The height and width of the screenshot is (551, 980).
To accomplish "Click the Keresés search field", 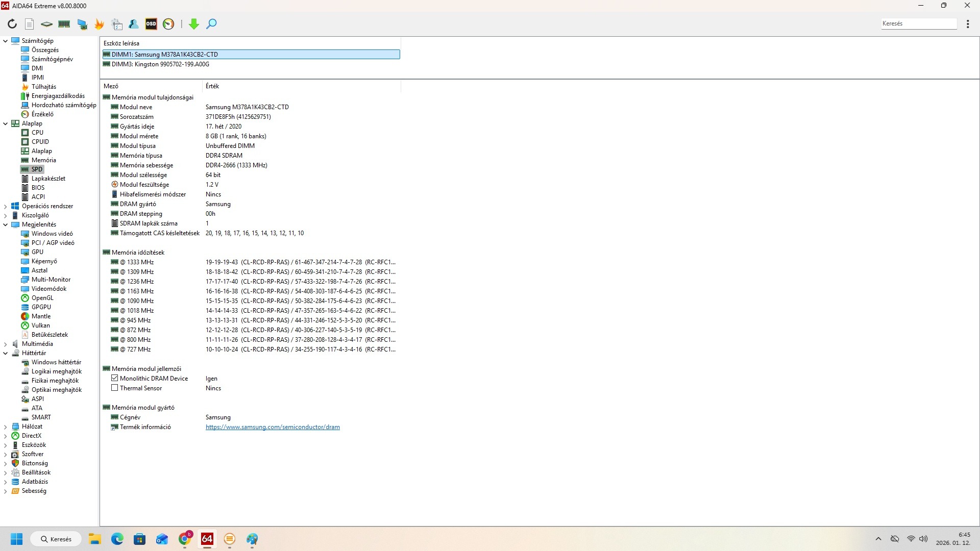I will 918,23.
